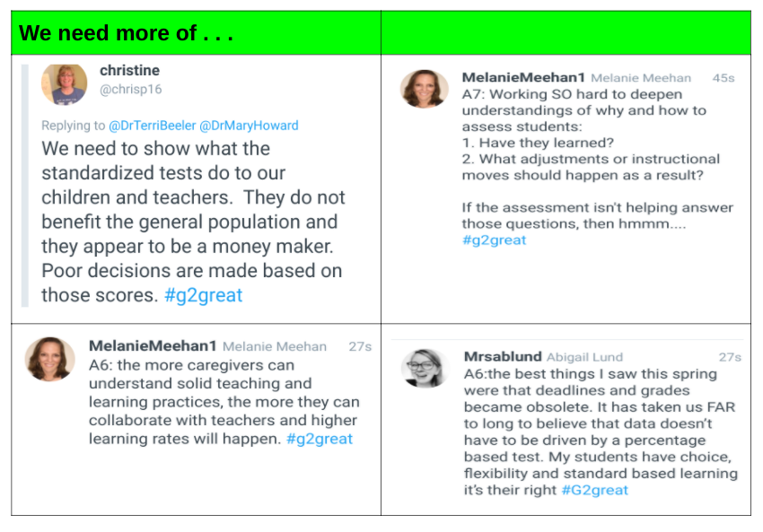
Task: Click Abigail Lund's black-and-white avatar
Action: coord(425,368)
